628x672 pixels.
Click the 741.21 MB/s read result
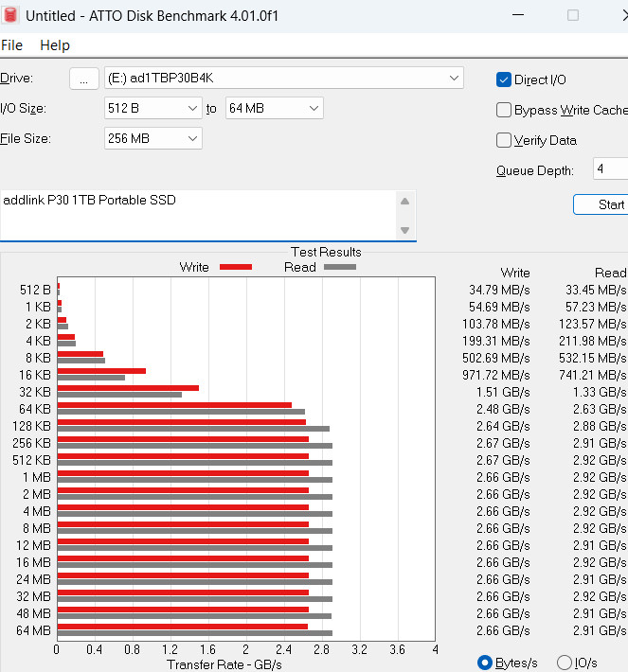pyautogui.click(x=592, y=376)
